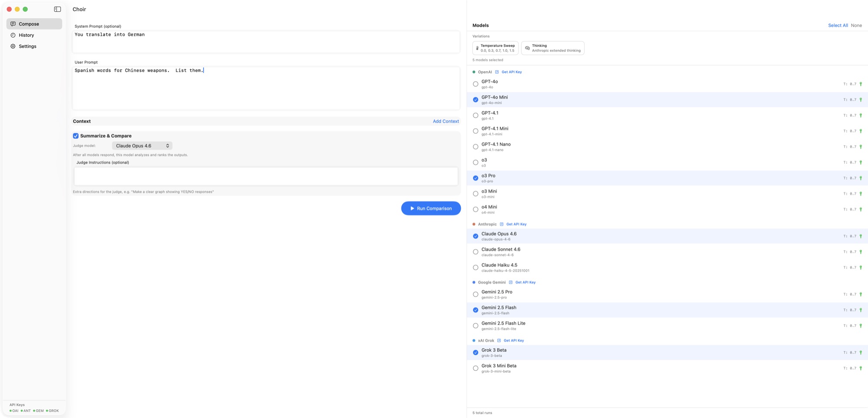Click the key icon in GPT-4.1 Nano row
This screenshot has width=868, height=418.
[x=861, y=147]
